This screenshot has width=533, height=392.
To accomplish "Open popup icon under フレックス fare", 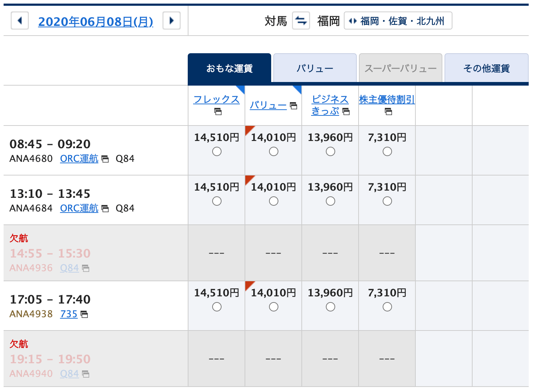I will click(218, 112).
